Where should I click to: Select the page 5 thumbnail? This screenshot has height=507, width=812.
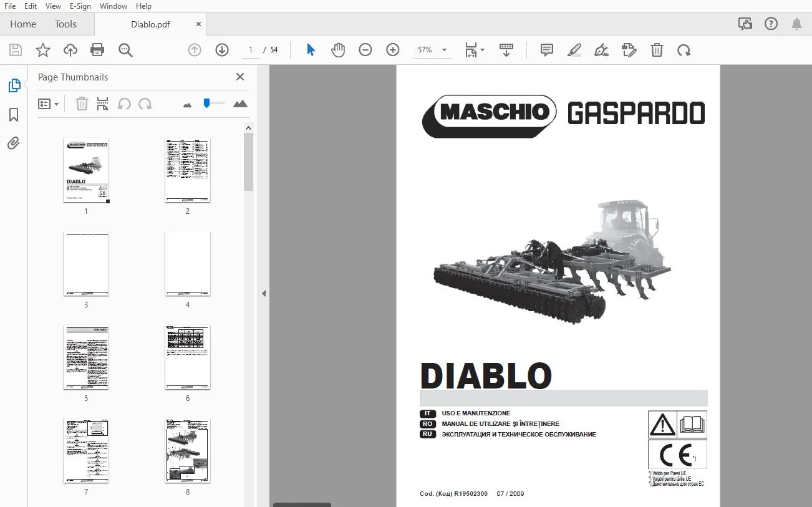click(86, 357)
